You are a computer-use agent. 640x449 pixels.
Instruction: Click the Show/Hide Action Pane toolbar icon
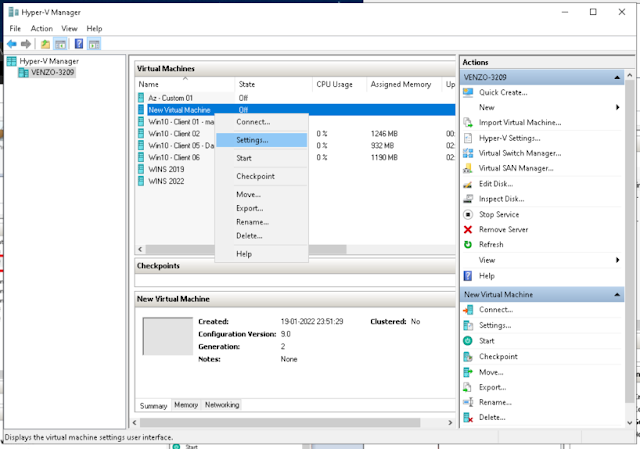pos(94,44)
